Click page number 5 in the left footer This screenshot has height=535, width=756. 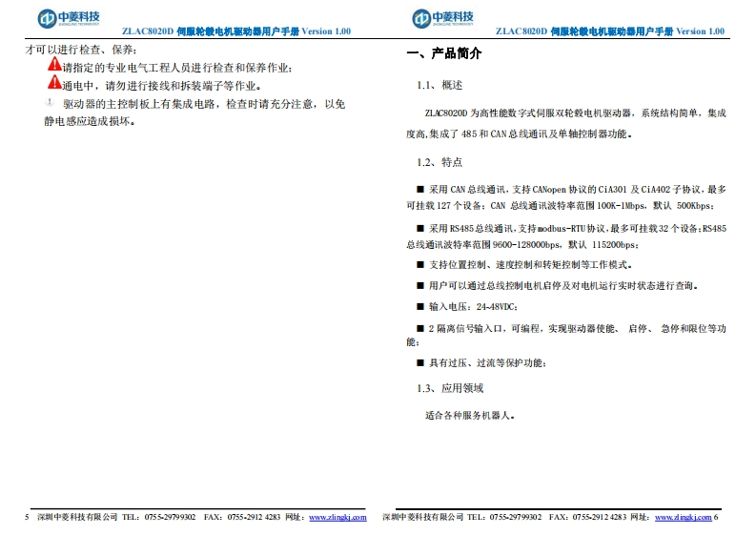click(x=27, y=517)
